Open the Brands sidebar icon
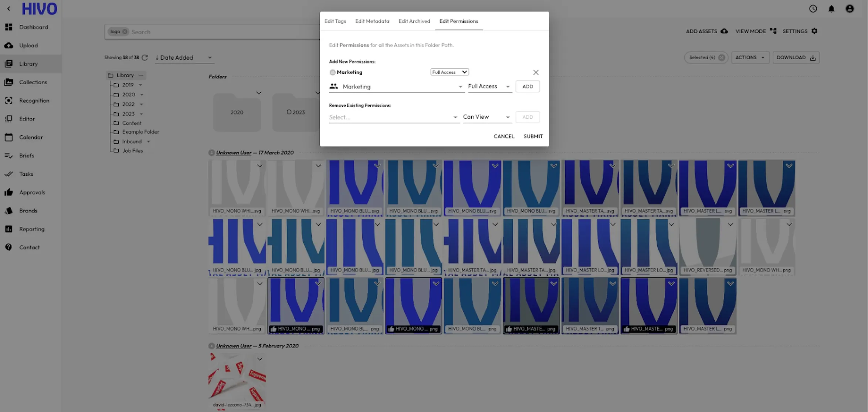 (x=9, y=211)
